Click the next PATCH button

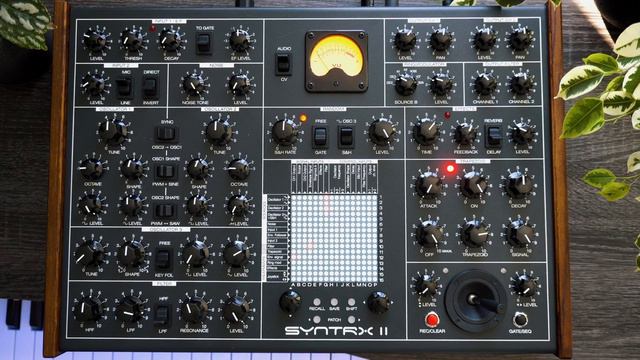click(x=351, y=320)
